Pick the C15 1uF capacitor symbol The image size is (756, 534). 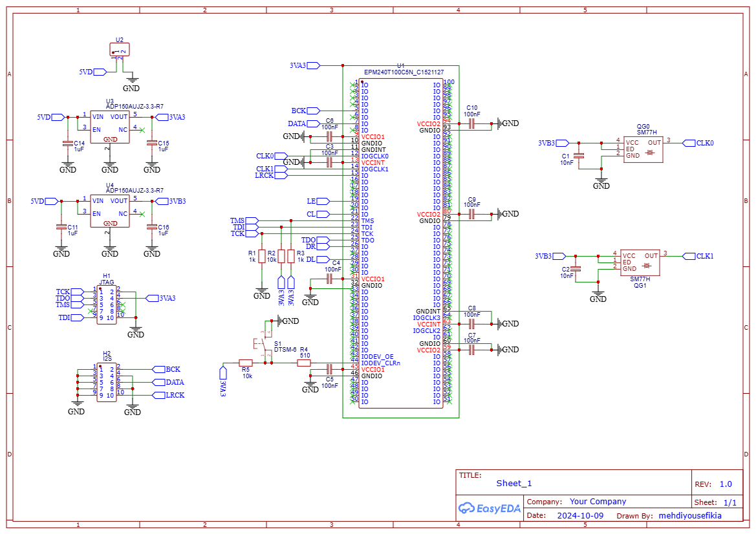pyautogui.click(x=152, y=143)
